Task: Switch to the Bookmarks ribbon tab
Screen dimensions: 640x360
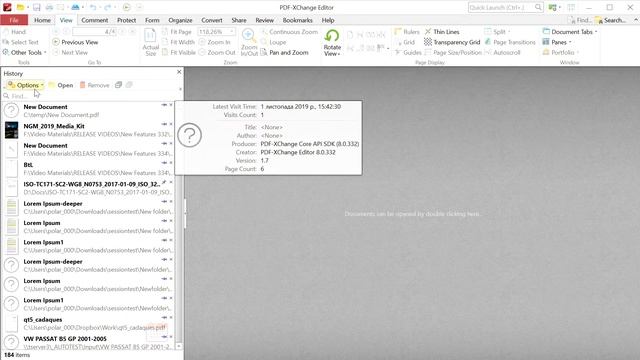Action: pyautogui.click(x=298, y=20)
